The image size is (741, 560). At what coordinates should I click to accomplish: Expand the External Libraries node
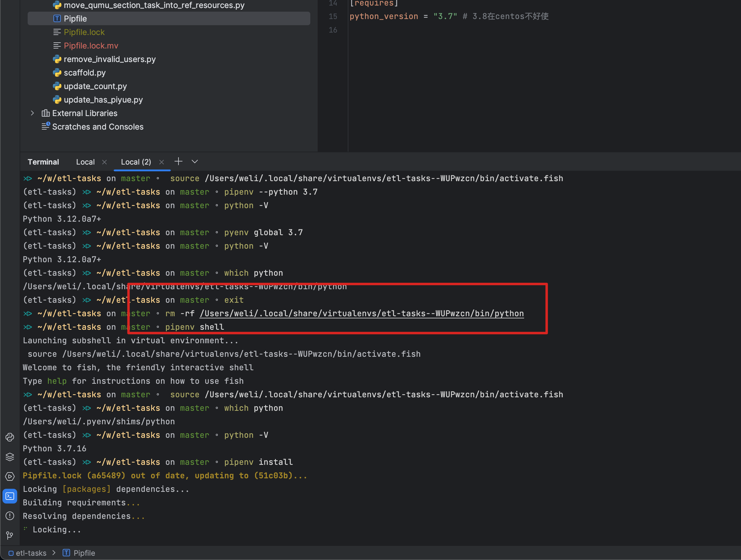(x=32, y=113)
